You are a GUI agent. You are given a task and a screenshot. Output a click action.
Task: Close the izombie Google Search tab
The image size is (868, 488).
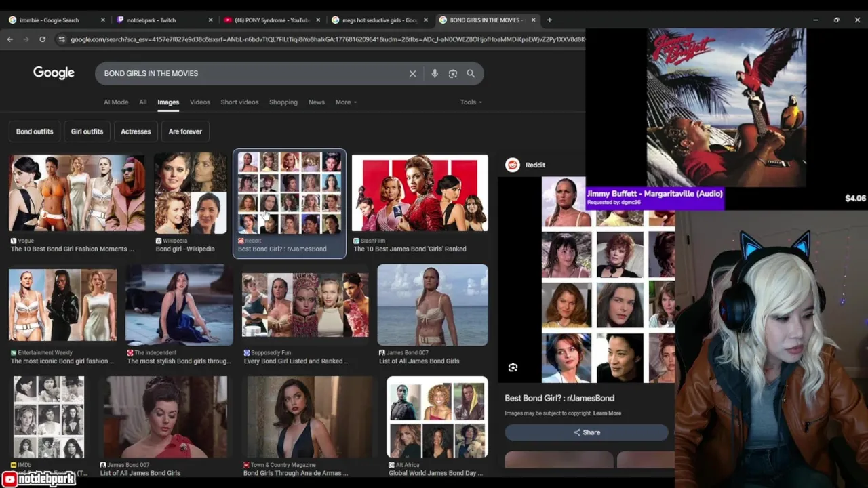[103, 20]
